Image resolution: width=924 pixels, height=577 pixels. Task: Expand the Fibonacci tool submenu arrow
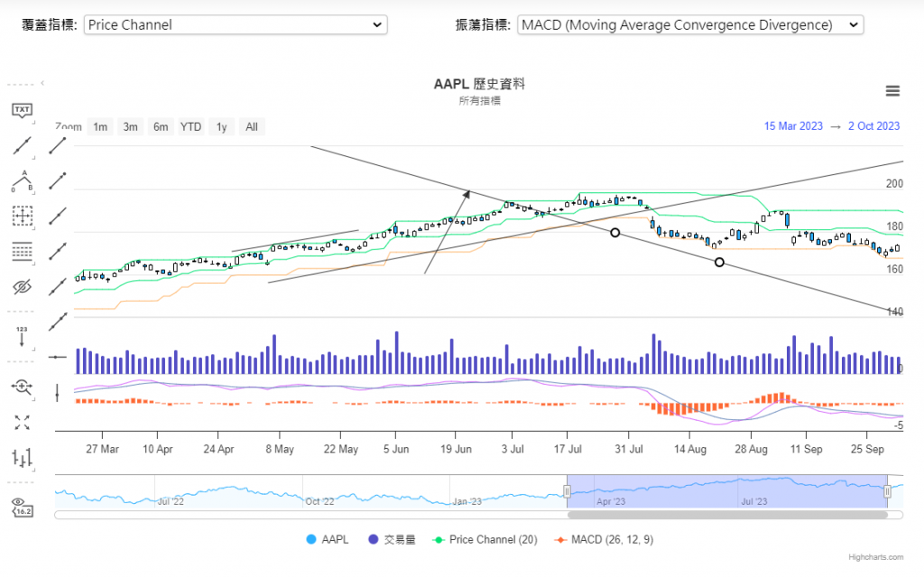[x=34, y=264]
